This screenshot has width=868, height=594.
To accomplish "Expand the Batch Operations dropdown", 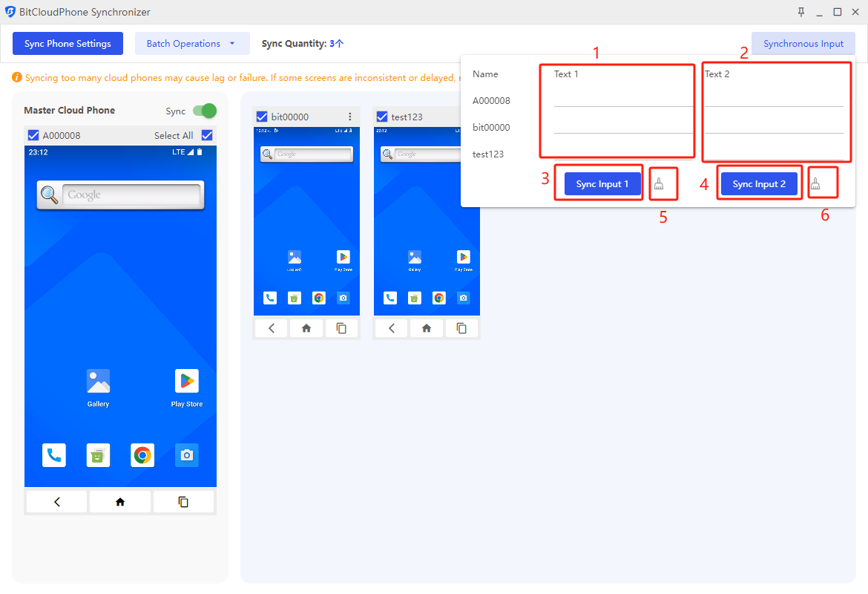I will pyautogui.click(x=191, y=44).
